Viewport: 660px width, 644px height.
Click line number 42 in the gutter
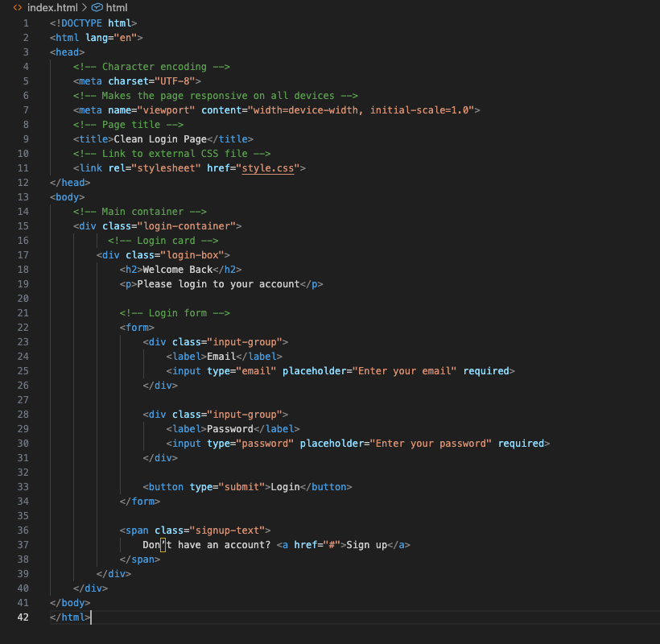click(23, 617)
